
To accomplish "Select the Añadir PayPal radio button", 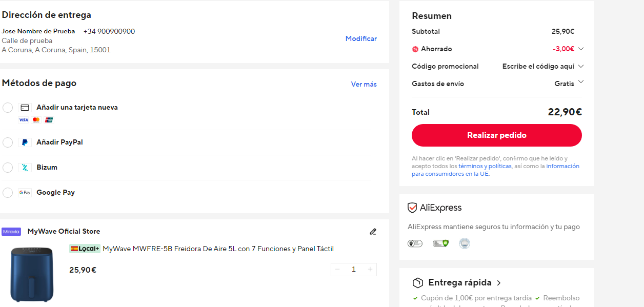I will click(x=8, y=142).
